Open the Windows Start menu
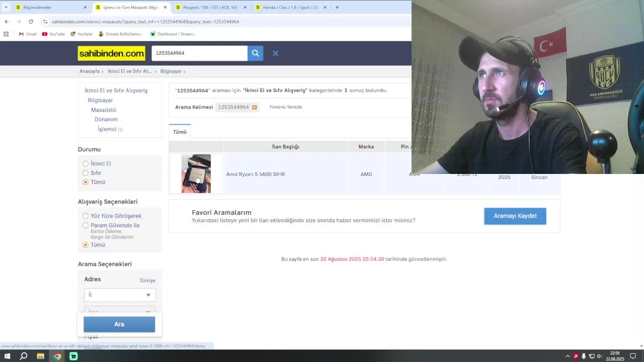The height and width of the screenshot is (362, 644). pyautogui.click(x=7, y=356)
